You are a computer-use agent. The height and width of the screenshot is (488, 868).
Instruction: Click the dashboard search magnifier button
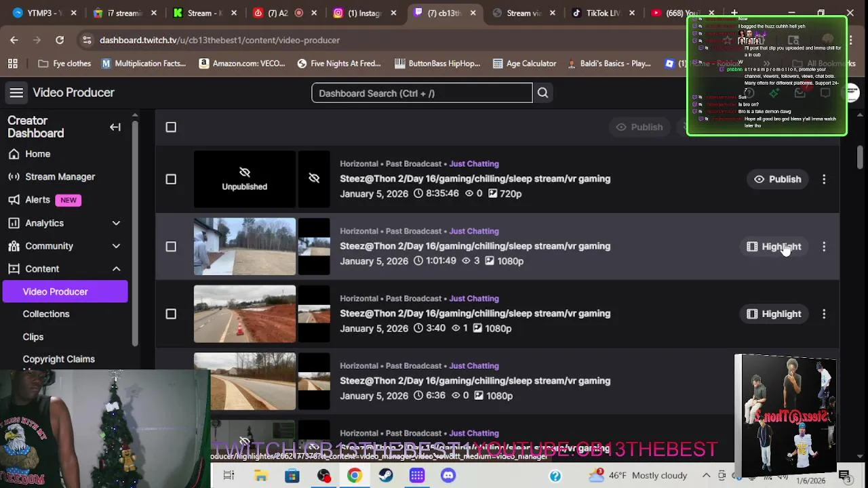(542, 93)
